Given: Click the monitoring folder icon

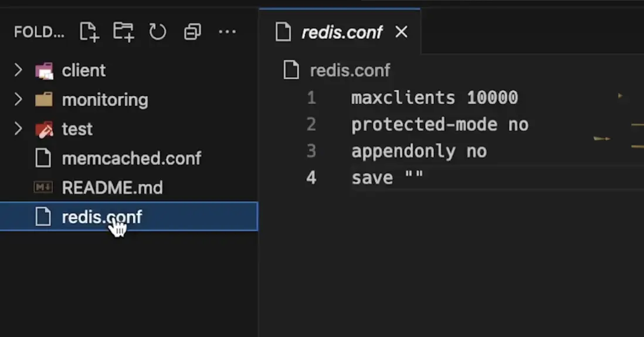Looking at the screenshot, I should pos(44,100).
